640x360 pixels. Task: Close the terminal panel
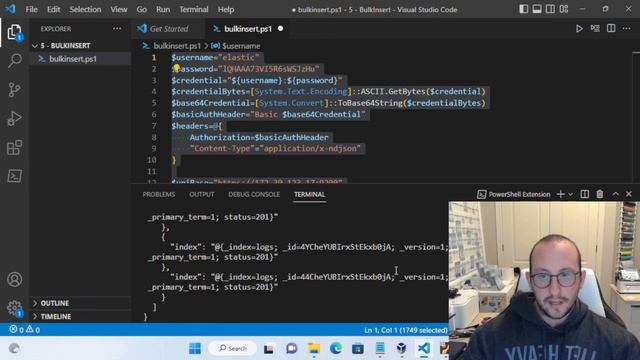tap(629, 194)
